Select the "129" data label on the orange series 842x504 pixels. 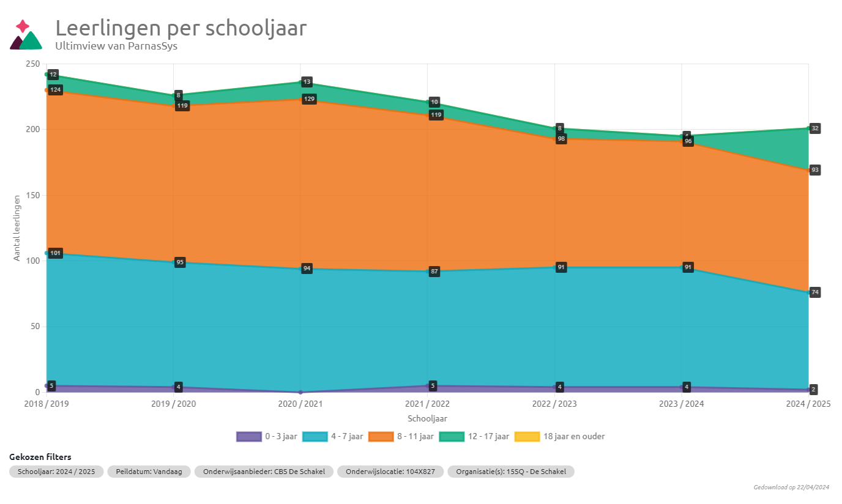309,99
